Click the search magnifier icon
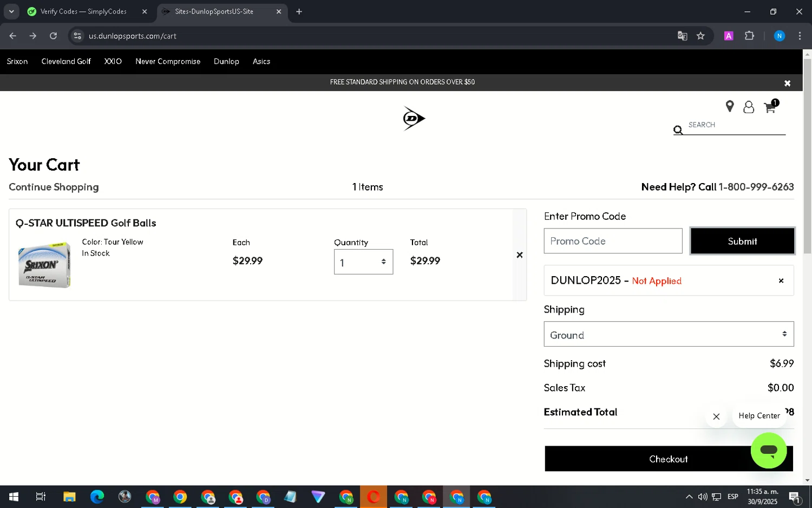The width and height of the screenshot is (812, 508). (x=678, y=130)
